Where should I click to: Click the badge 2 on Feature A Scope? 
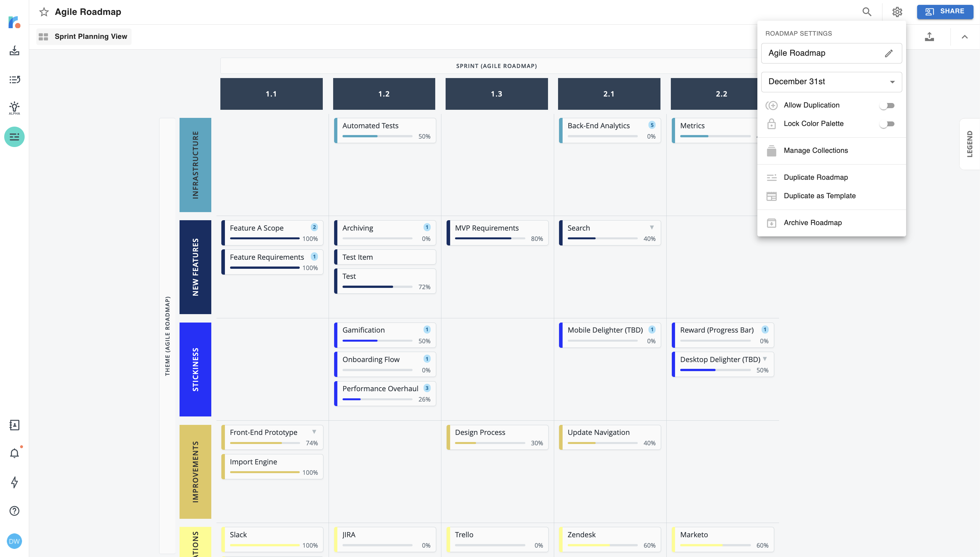click(x=314, y=227)
